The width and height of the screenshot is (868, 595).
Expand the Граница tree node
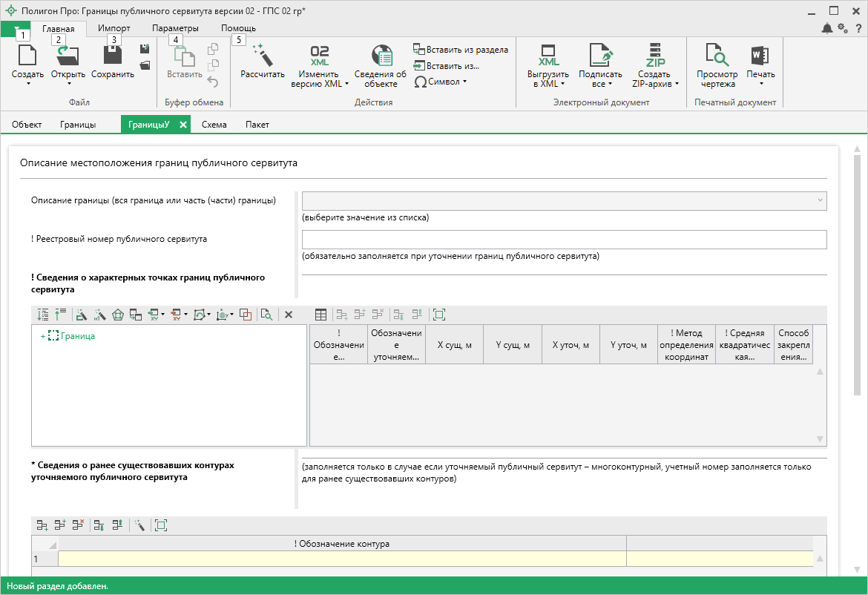[x=43, y=336]
